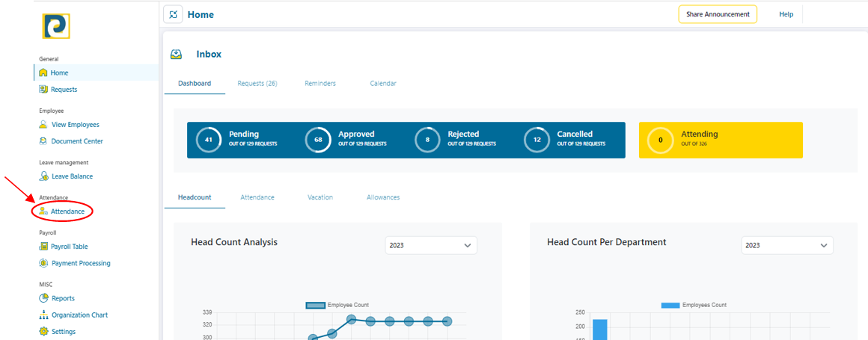Open Document Center sidebar icon

[x=43, y=141]
